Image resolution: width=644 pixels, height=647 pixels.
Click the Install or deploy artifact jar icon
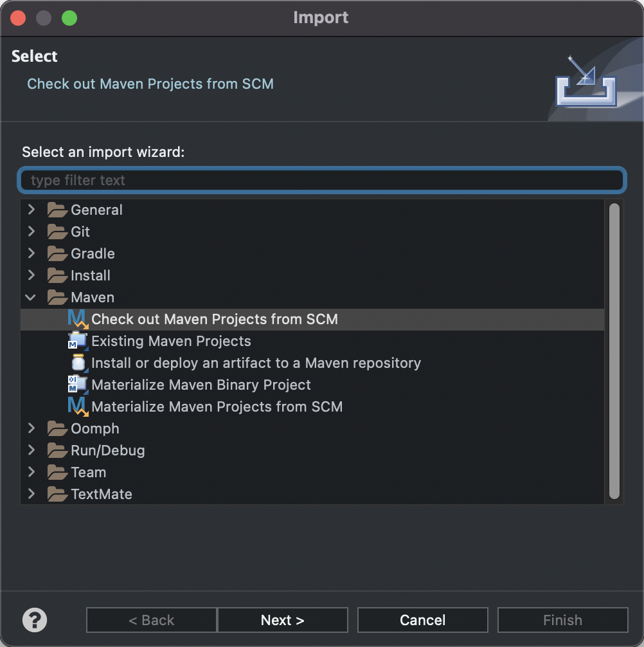(78, 363)
